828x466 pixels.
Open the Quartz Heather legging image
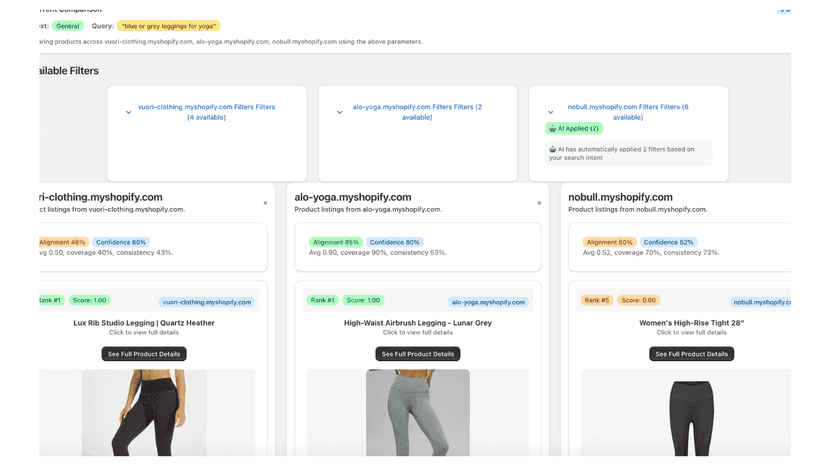point(144,412)
